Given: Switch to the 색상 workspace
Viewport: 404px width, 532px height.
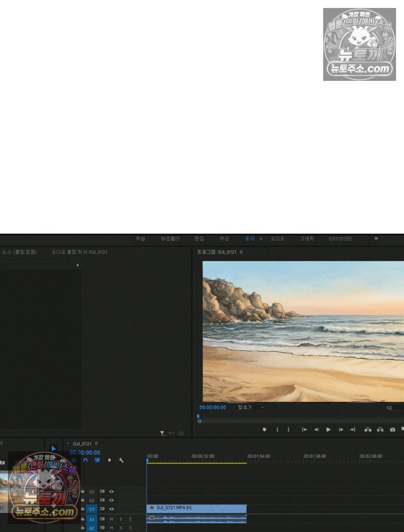Looking at the screenshot, I should pos(224,239).
